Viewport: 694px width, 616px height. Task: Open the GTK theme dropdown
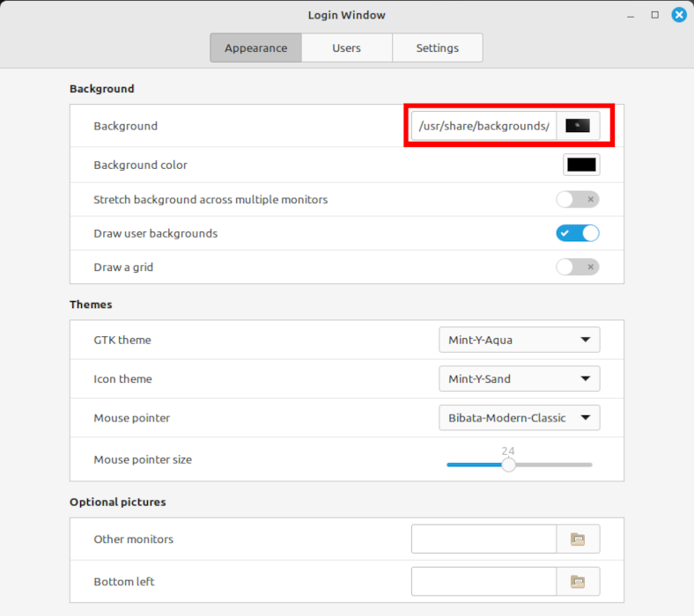[519, 340]
